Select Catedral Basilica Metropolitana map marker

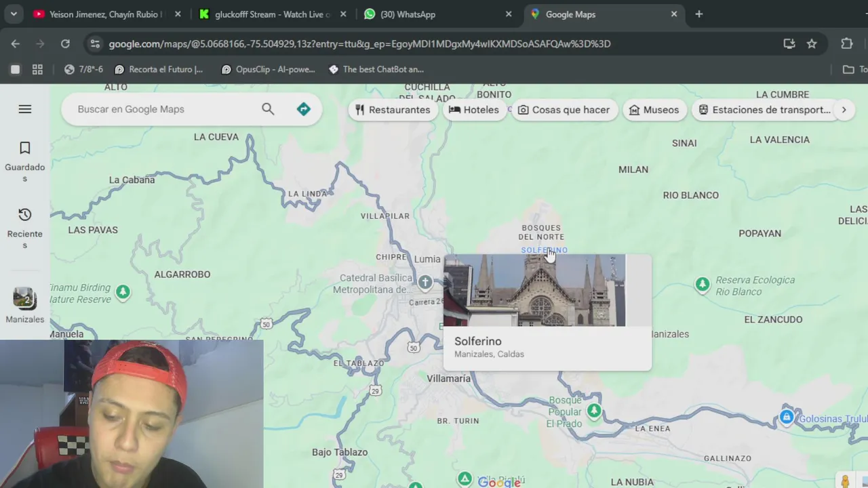[x=425, y=282]
